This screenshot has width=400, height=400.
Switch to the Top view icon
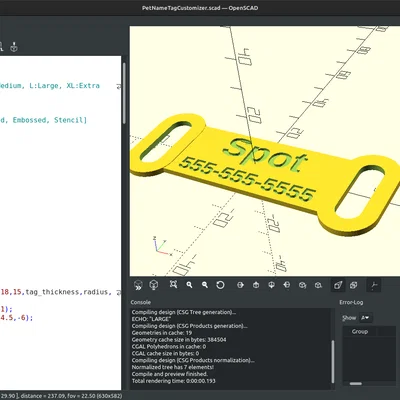256,285
